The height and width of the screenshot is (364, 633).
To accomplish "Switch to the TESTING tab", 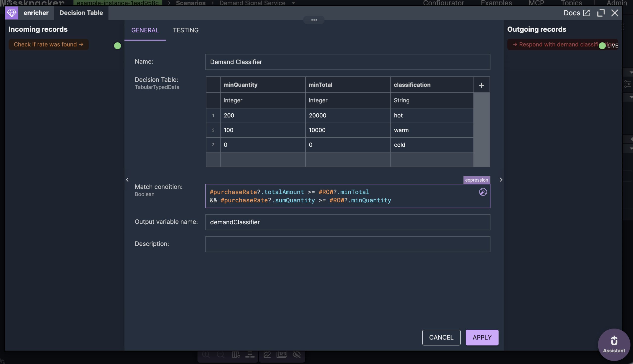I will [186, 30].
